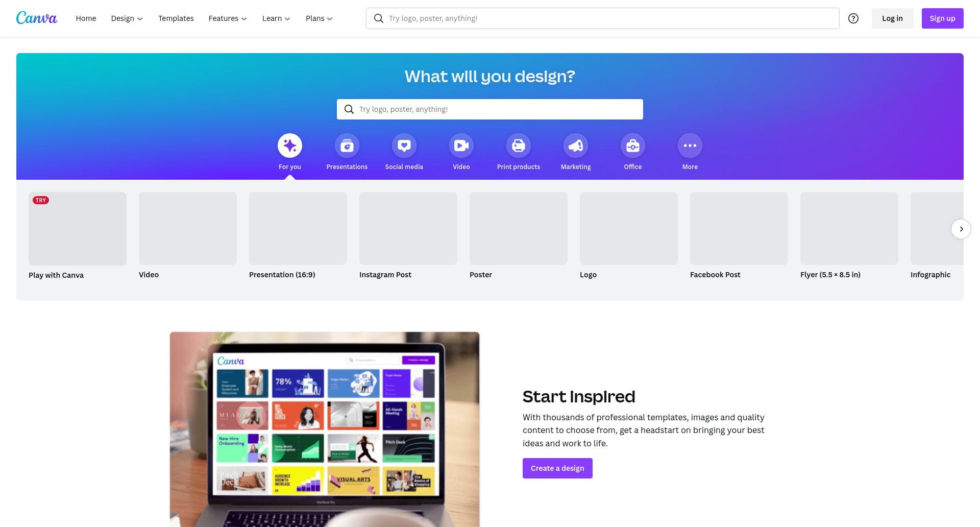This screenshot has height=527, width=980.
Task: Open the Play with Canva thumbnail
Action: 78,229
